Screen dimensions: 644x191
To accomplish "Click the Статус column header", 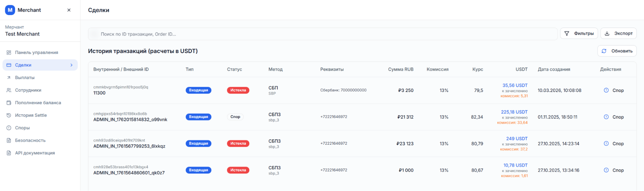I will click(234, 69).
